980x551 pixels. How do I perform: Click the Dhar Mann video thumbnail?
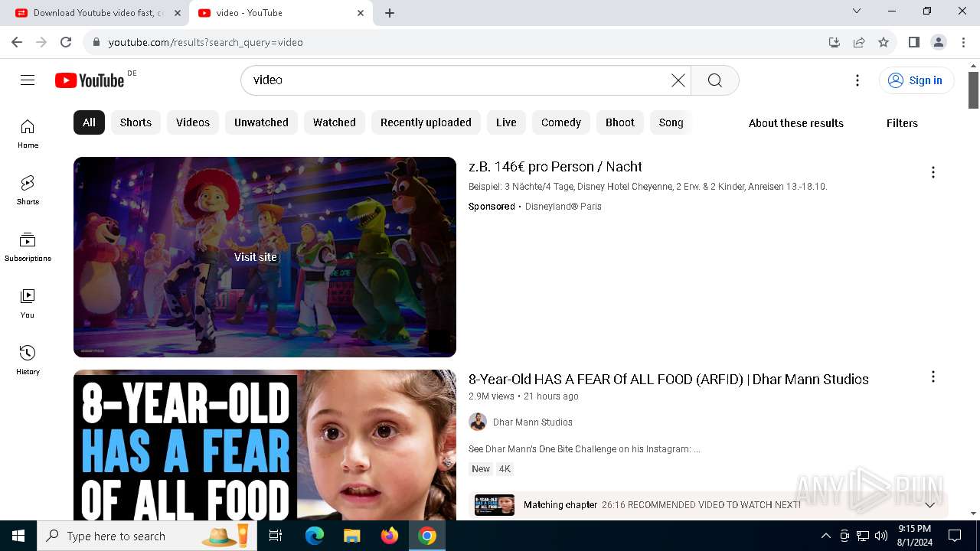(x=265, y=445)
